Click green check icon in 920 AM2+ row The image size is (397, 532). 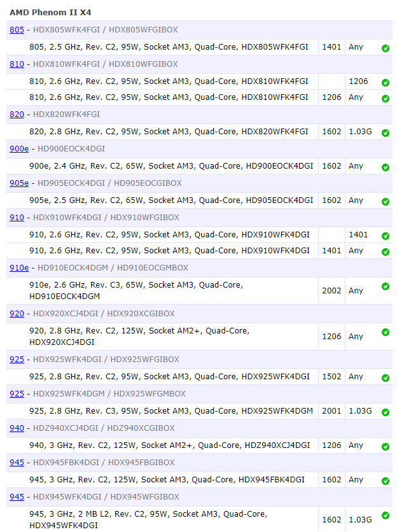pyautogui.click(x=386, y=332)
